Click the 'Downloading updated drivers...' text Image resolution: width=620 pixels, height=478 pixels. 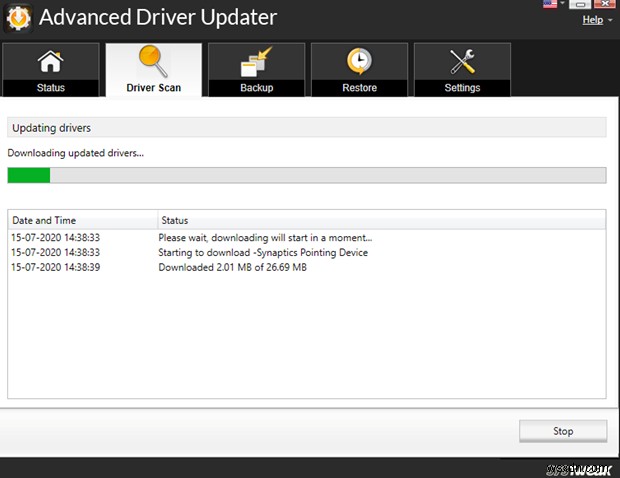click(76, 153)
